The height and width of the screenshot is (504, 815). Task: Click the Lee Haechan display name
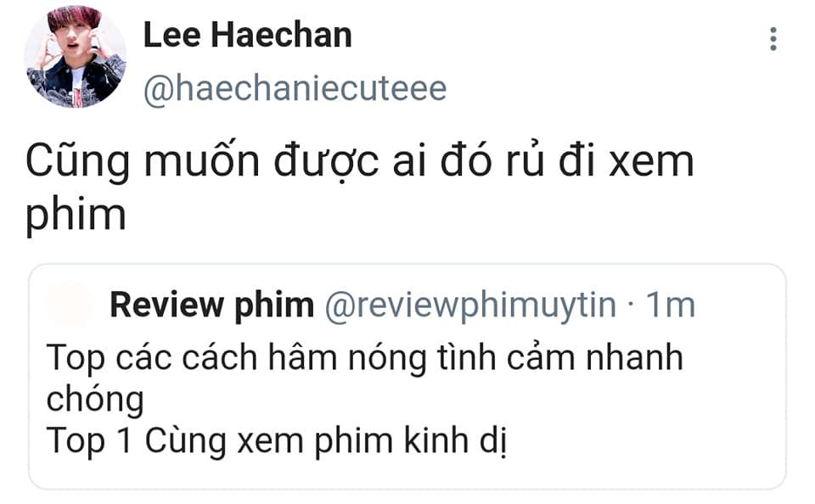[247, 35]
